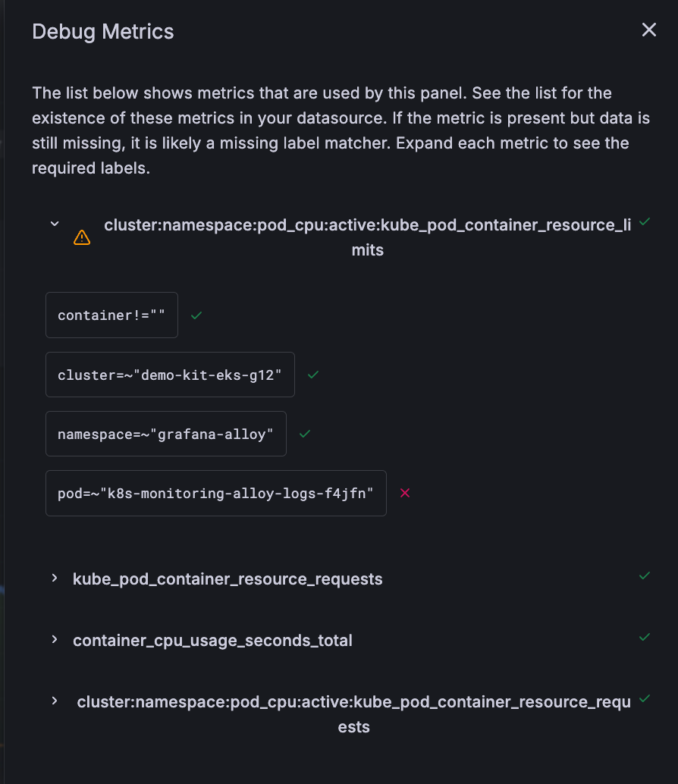Expand kube_pod_container_resource_requests metric

(54, 578)
